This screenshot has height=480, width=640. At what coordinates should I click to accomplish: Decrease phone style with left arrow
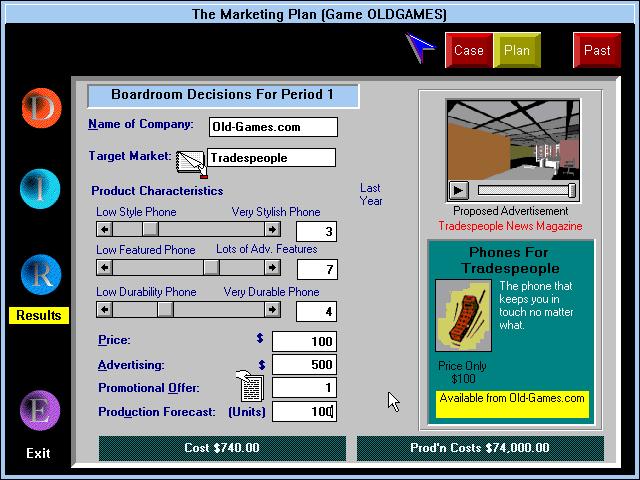pyautogui.click(x=104, y=229)
